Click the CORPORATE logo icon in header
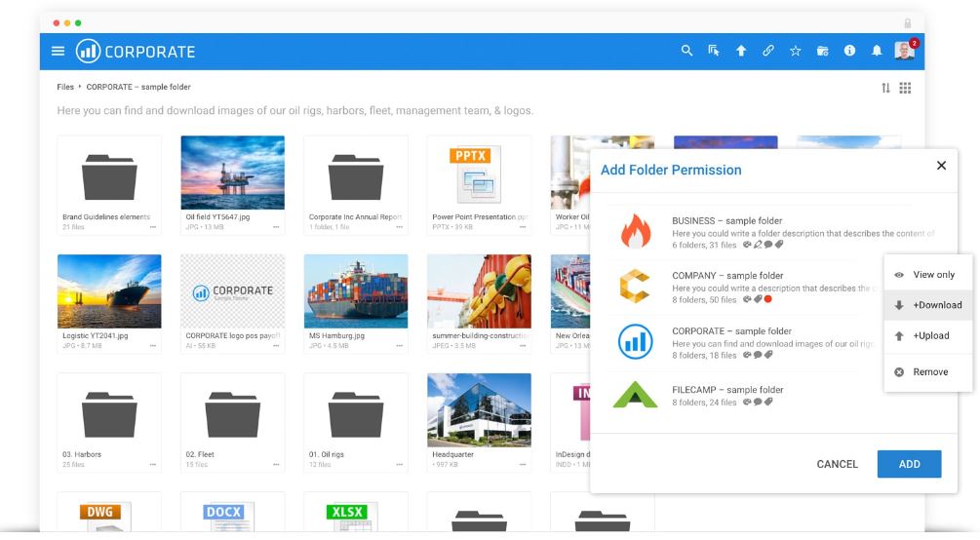 88,52
